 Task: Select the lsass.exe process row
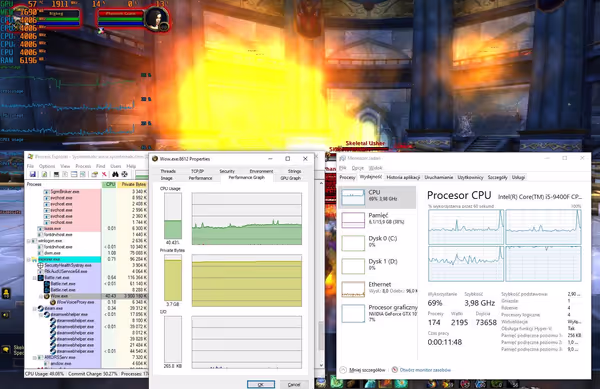86,228
